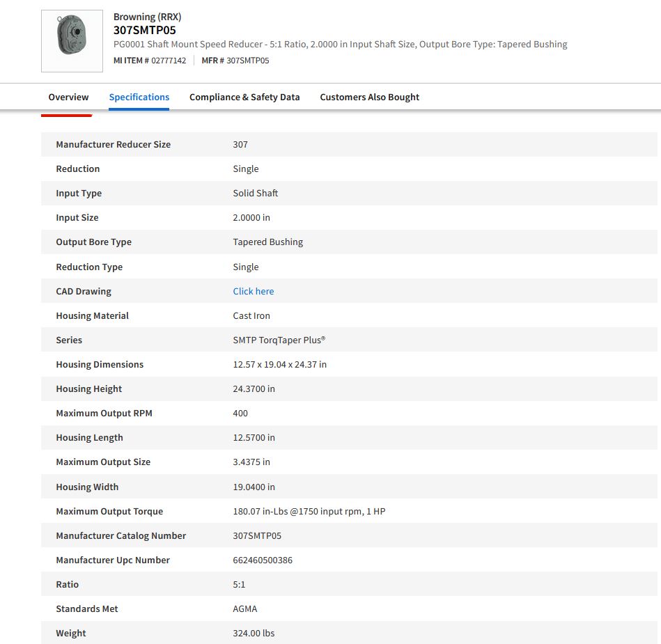
Task: Click the MI ITEM number 02777142
Action: click(169, 61)
